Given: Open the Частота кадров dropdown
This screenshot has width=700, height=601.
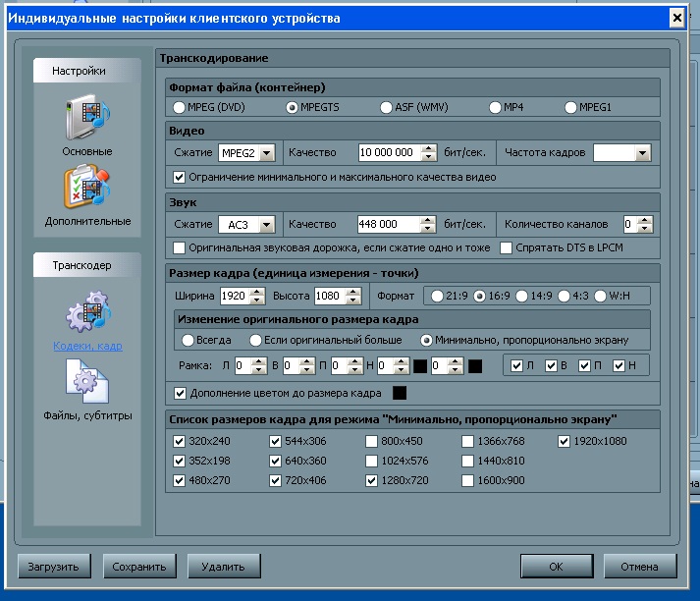Looking at the screenshot, I should pos(642,153).
